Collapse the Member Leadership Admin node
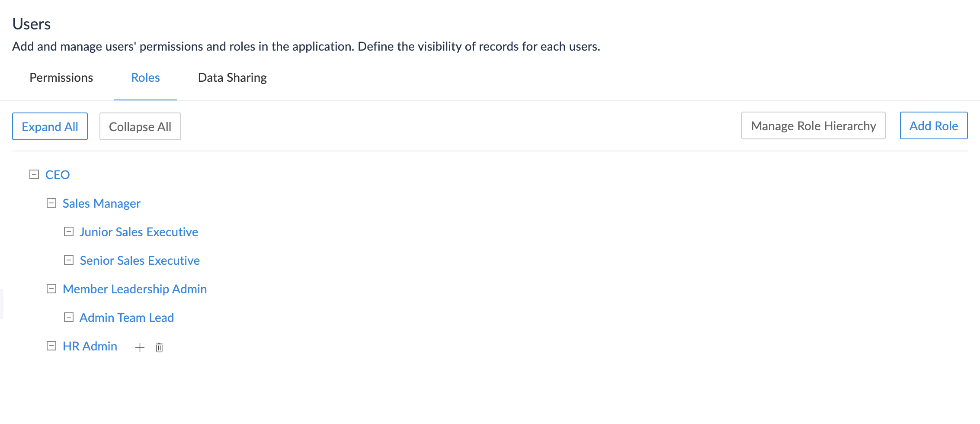980x424 pixels. click(x=51, y=289)
